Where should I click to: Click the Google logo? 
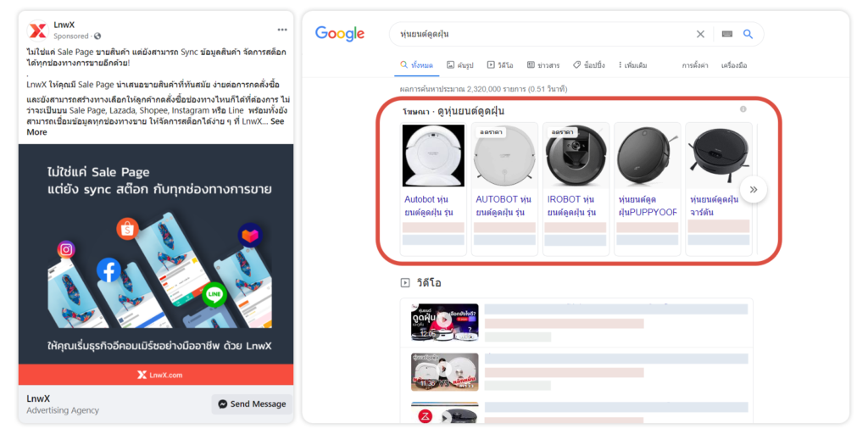pos(340,34)
